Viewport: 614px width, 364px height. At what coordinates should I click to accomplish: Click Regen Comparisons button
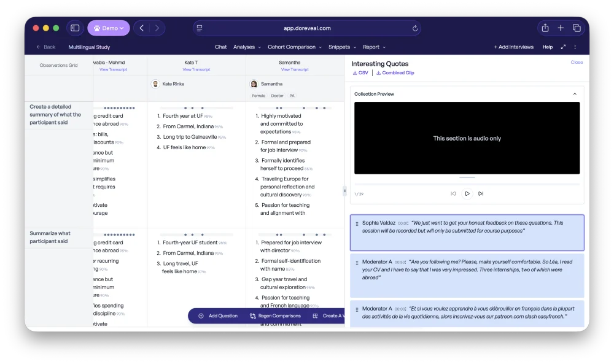click(275, 316)
